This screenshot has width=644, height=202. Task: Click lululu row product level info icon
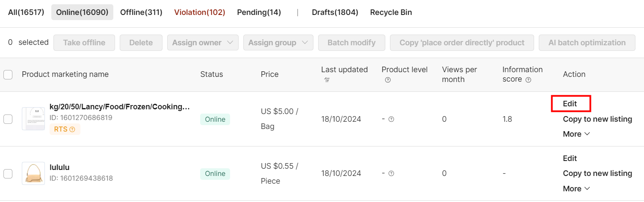(x=391, y=173)
